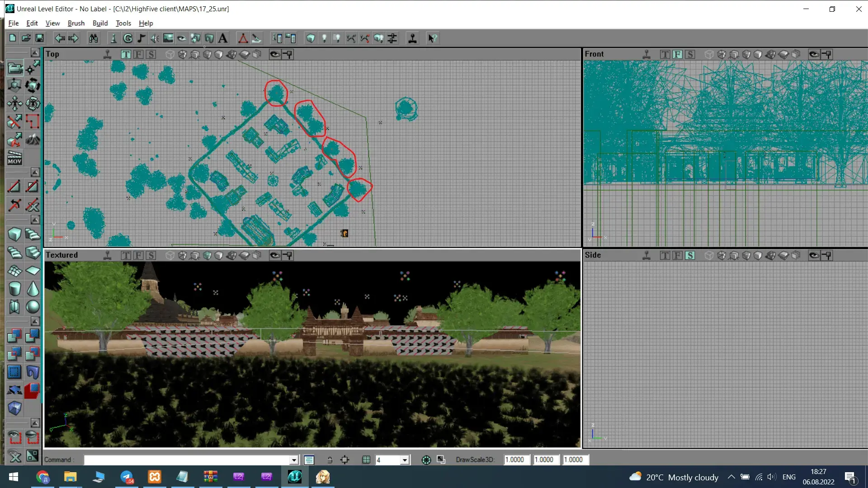Switch Top viewport to S view mode
The image size is (868, 488).
tap(151, 54)
